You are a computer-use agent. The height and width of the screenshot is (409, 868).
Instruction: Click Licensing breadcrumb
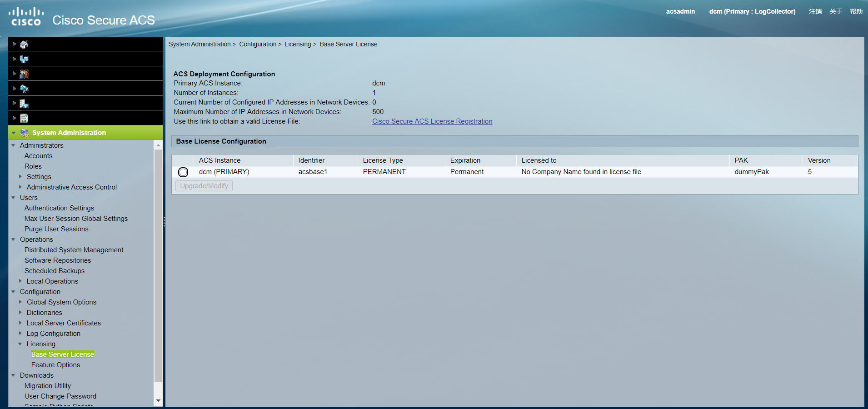(x=298, y=44)
